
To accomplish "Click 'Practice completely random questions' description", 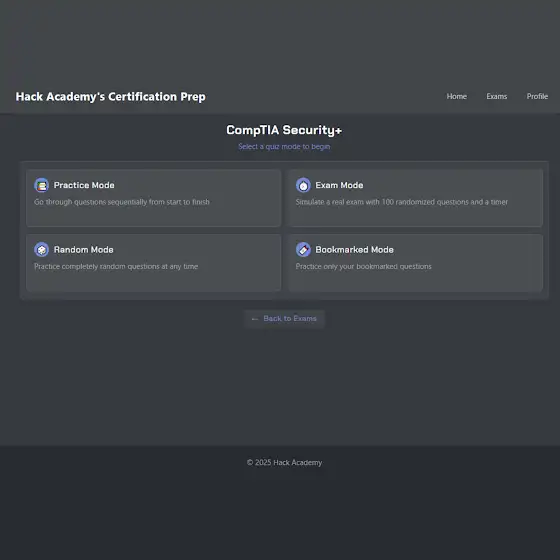I will click(116, 267).
